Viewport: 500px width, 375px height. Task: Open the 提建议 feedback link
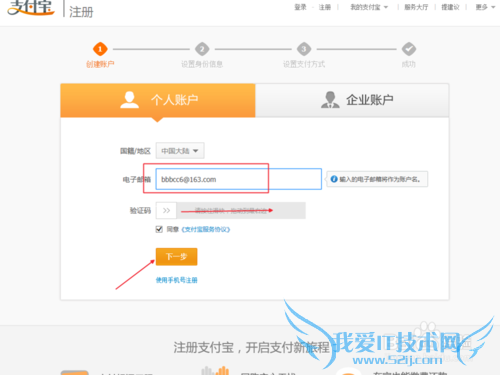pyautogui.click(x=450, y=7)
